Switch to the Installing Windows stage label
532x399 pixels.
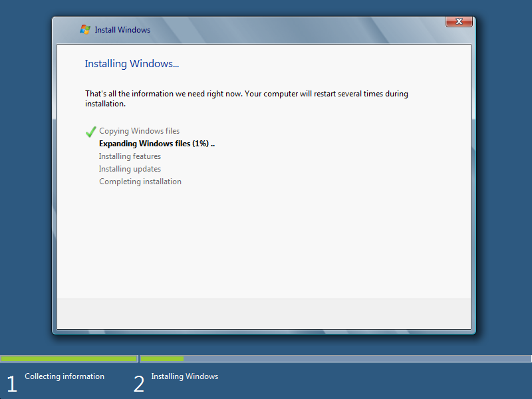184,376
